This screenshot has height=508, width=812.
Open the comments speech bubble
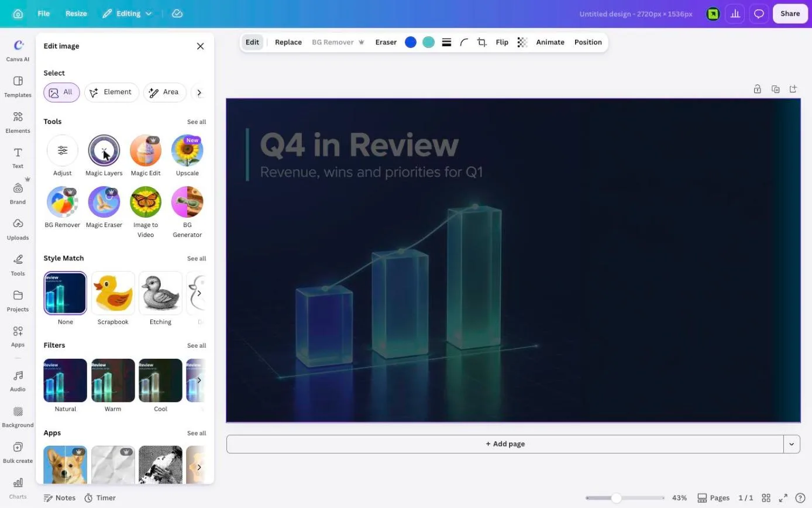(x=759, y=13)
